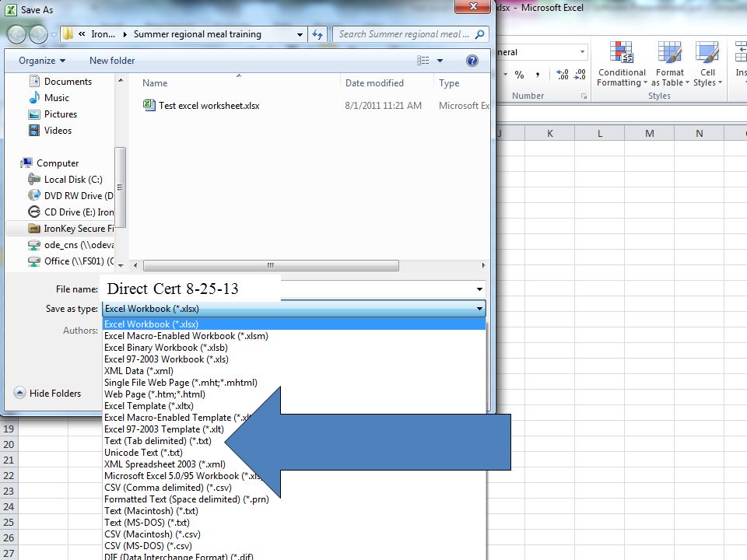Click the change view icon

423,61
